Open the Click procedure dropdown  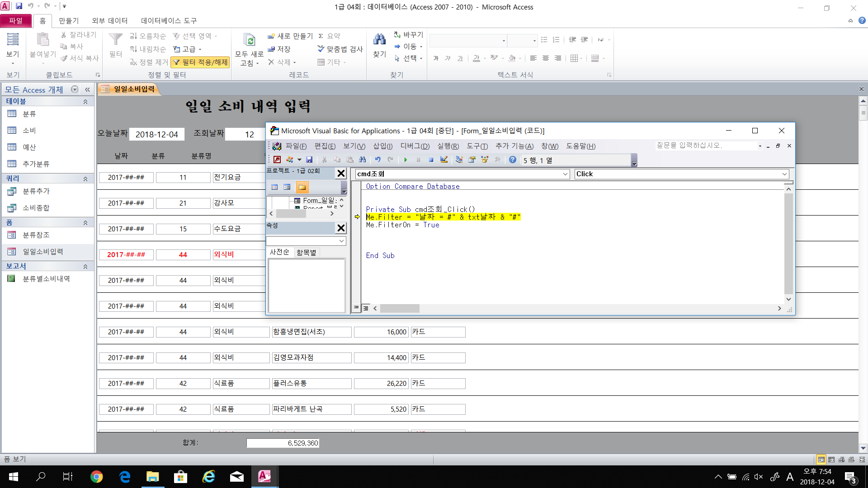coord(784,174)
